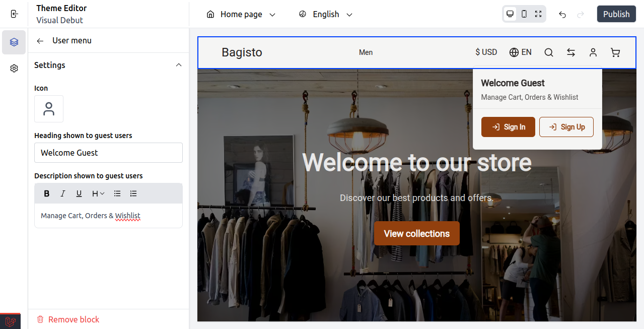Image resolution: width=644 pixels, height=329 pixels.
Task: Click the 'Visual Debut' theme name
Action: pos(59,20)
